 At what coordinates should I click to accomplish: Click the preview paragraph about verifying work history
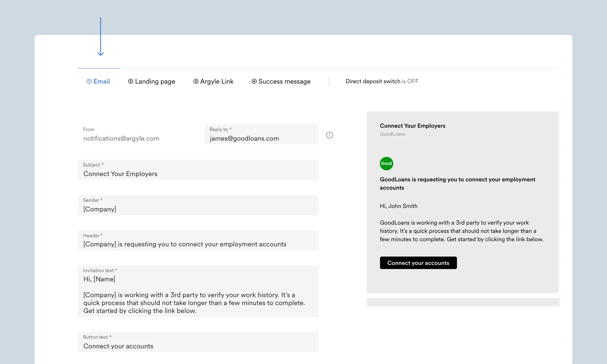point(462,231)
